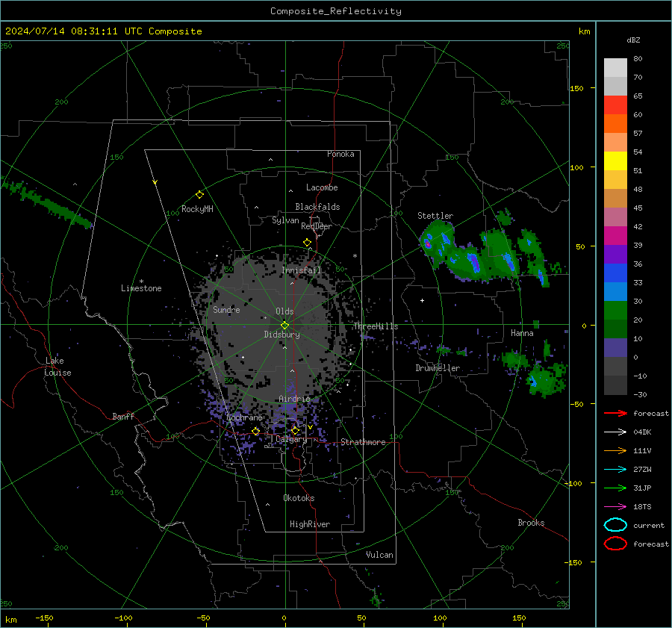Click the HighRiver city label
This screenshot has height=628, width=672.
310,524
